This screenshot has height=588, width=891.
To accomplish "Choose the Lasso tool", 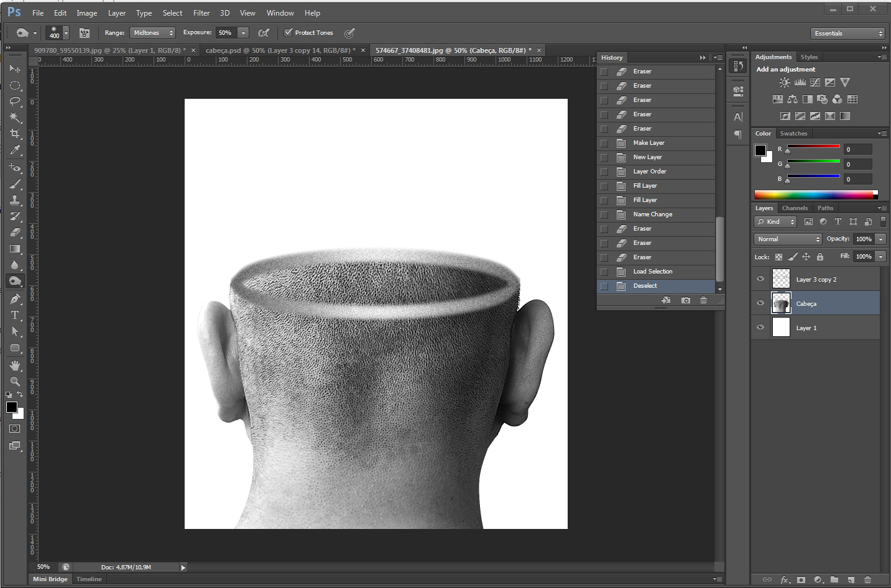I will (15, 101).
